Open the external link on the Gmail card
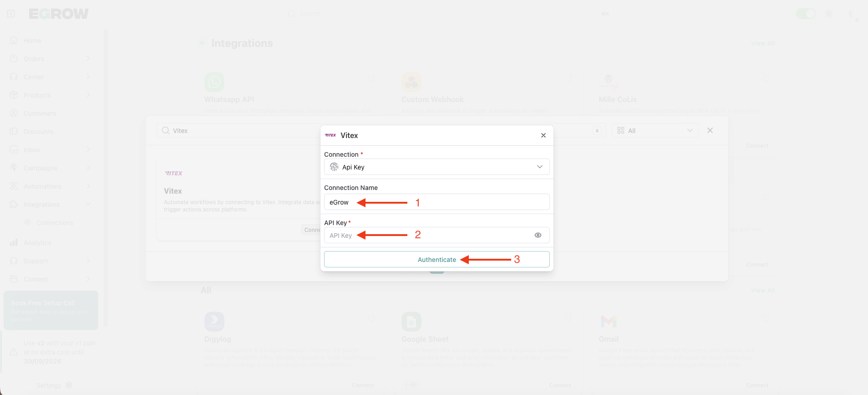 tap(766, 318)
